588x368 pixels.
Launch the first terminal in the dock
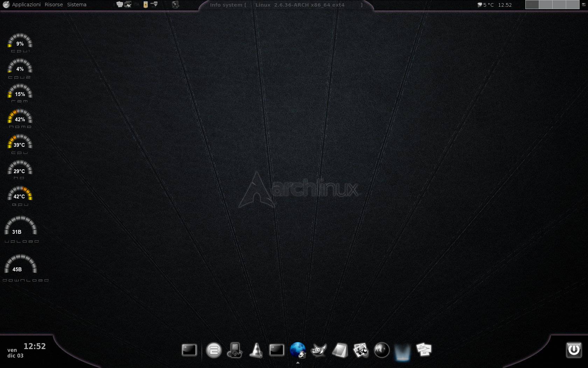(x=189, y=350)
